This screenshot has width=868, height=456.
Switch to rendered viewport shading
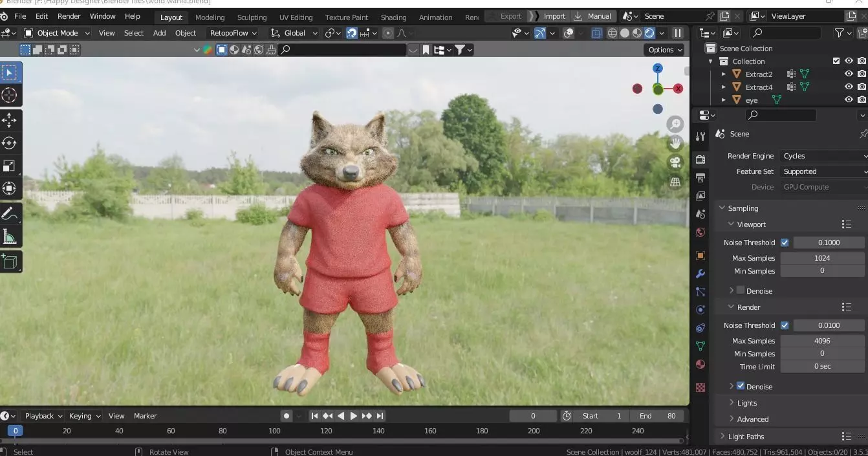click(x=649, y=33)
